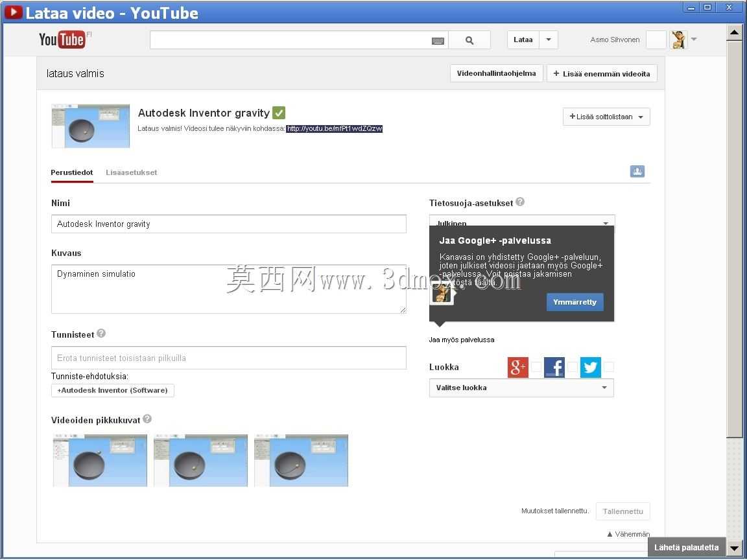The width and height of the screenshot is (747, 560).
Task: Click the Lähetä palautetta feedback button
Action: 686,548
